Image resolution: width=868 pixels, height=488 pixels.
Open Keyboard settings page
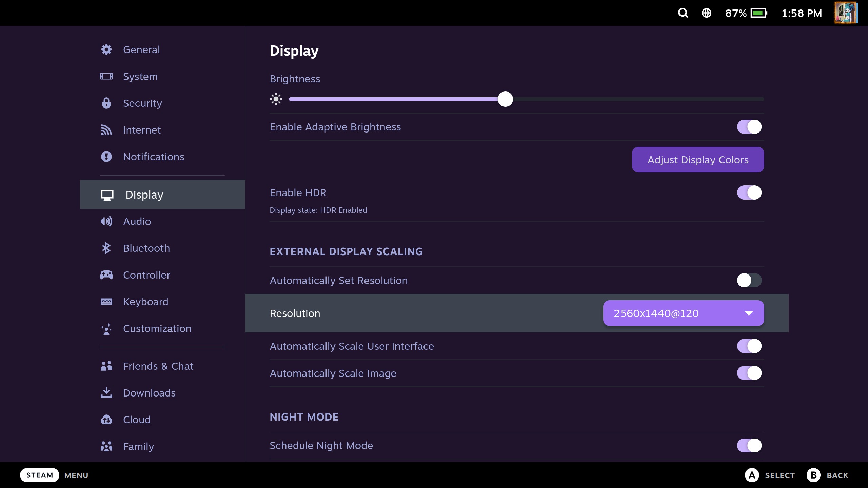point(162,302)
